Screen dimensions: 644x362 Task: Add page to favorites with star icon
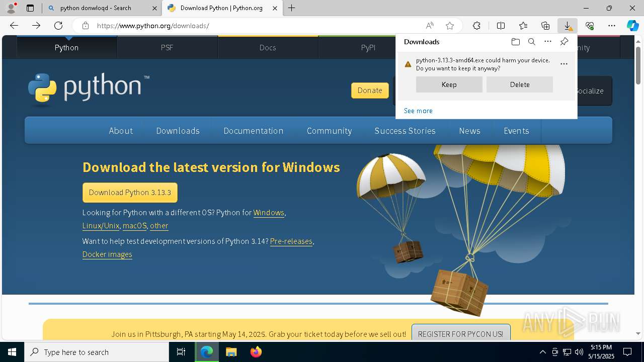coord(450,26)
